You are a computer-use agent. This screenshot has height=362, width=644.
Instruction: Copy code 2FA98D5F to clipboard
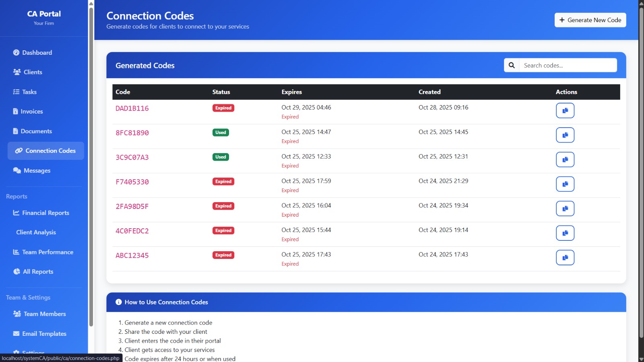coord(565,209)
